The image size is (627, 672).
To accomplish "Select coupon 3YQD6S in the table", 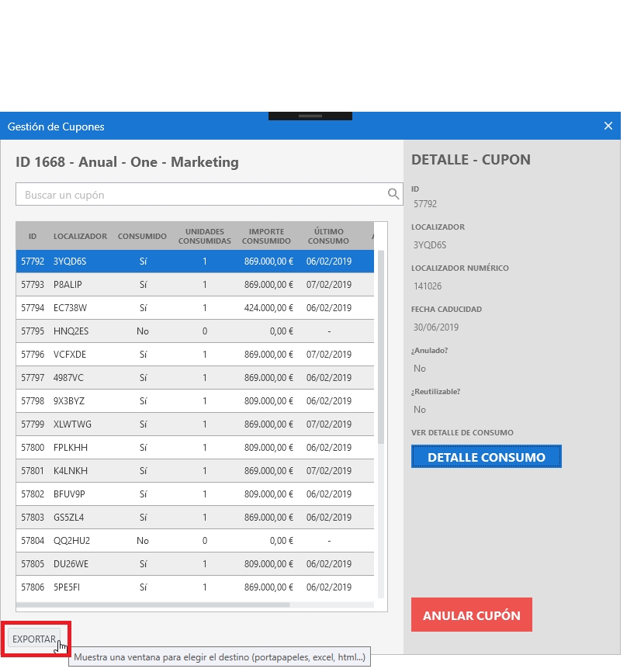I will point(195,262).
